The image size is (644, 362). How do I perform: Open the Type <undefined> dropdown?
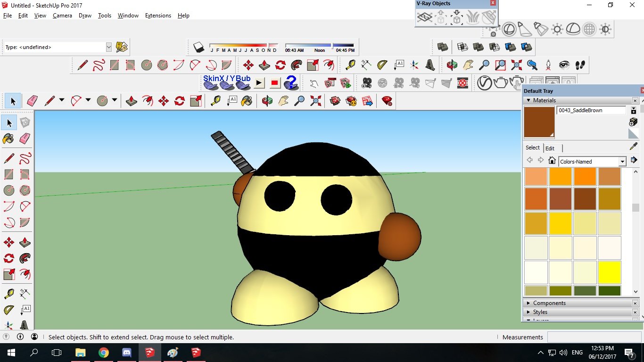109,47
